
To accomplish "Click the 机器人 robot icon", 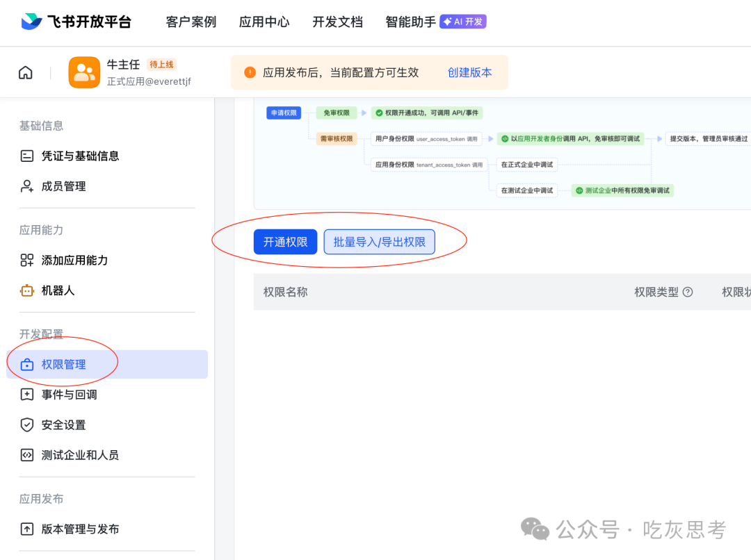I will (27, 290).
